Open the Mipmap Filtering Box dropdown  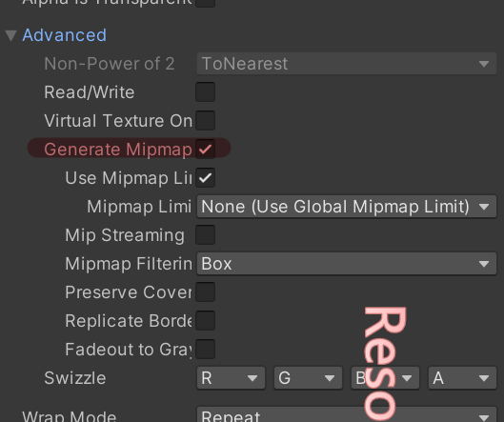tap(347, 264)
